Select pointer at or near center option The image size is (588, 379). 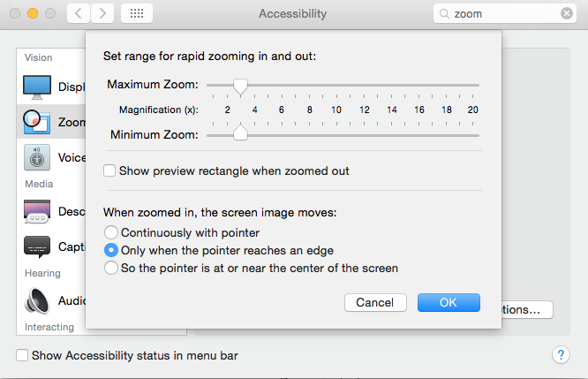coord(111,268)
